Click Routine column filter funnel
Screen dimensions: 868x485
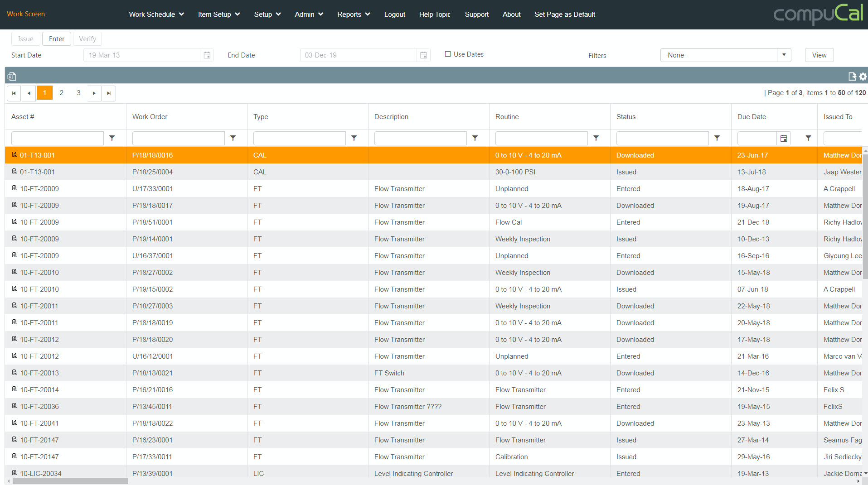click(596, 138)
